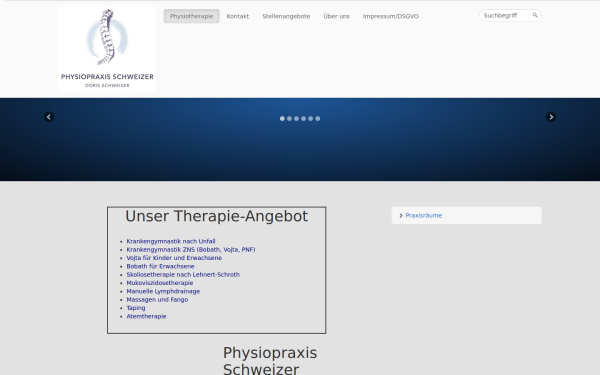This screenshot has width=600, height=375.
Task: Select the second slideshow dot
Action: click(x=289, y=119)
